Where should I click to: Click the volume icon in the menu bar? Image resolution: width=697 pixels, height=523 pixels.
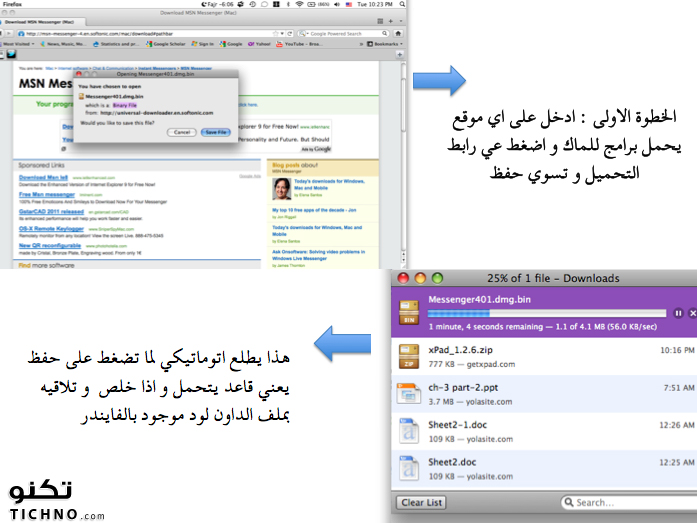tap(336, 4)
